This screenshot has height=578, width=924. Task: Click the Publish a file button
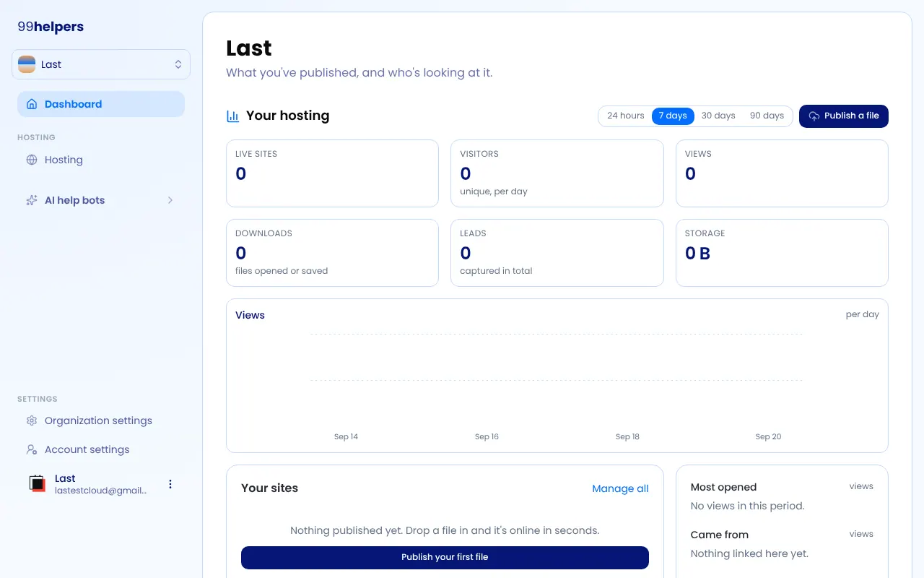[844, 116]
